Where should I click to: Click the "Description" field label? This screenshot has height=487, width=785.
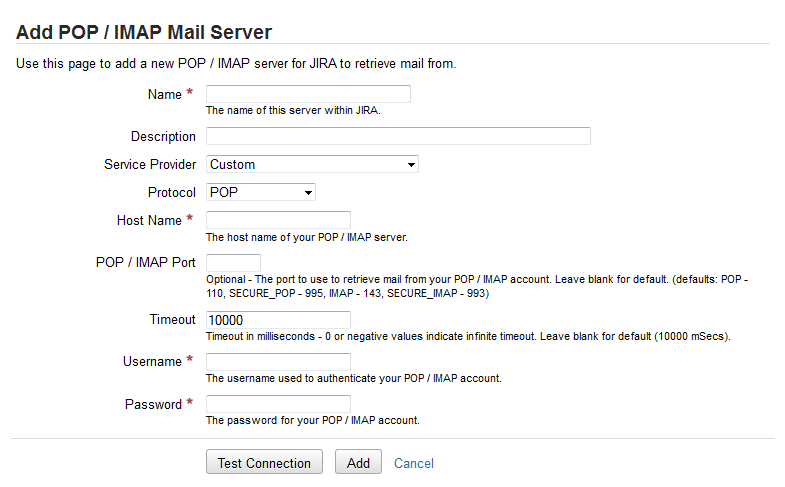pos(163,136)
